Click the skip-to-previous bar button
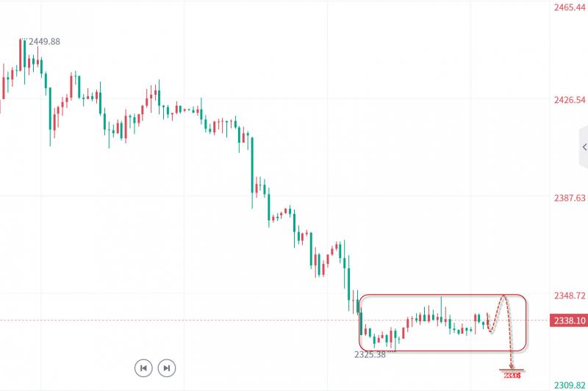 (143, 367)
